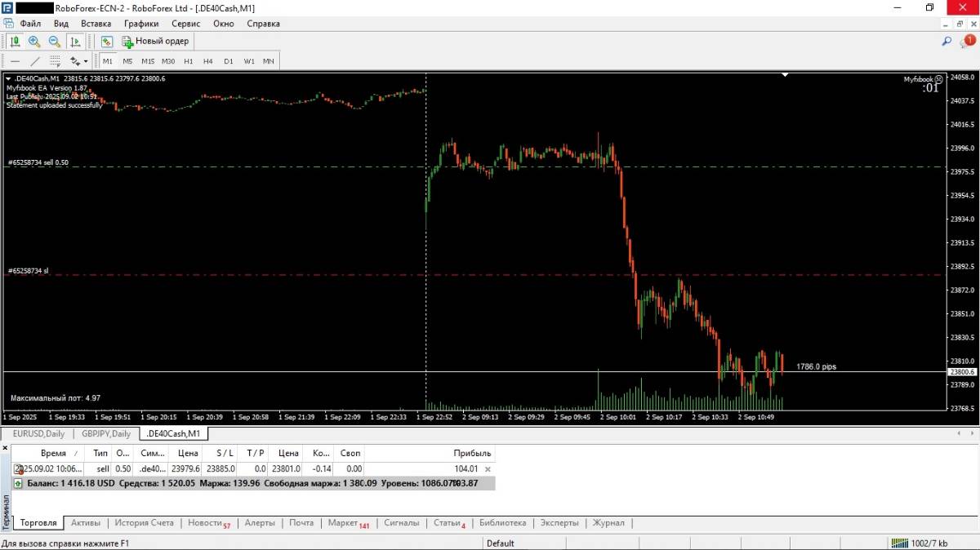Image resolution: width=980 pixels, height=550 pixels.
Task: Close the sell order with the x icon
Action: [x=488, y=469]
